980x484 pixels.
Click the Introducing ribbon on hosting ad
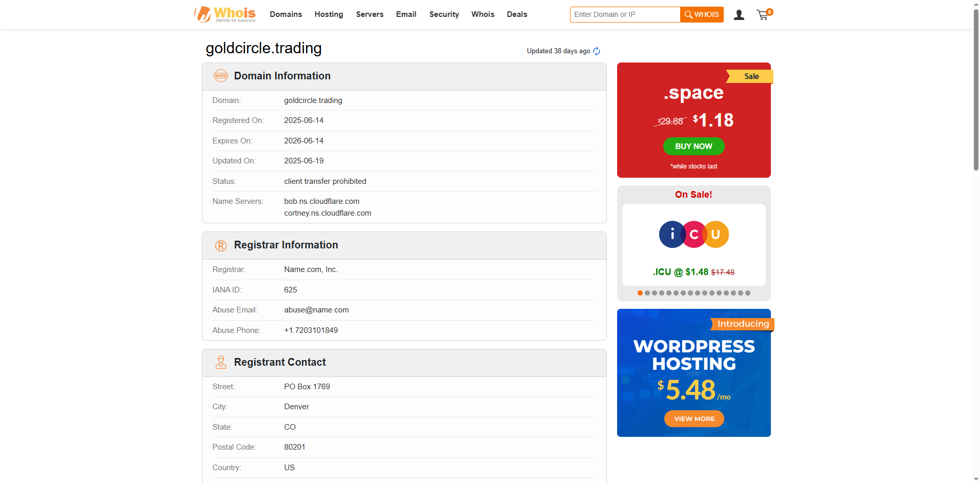[743, 324]
